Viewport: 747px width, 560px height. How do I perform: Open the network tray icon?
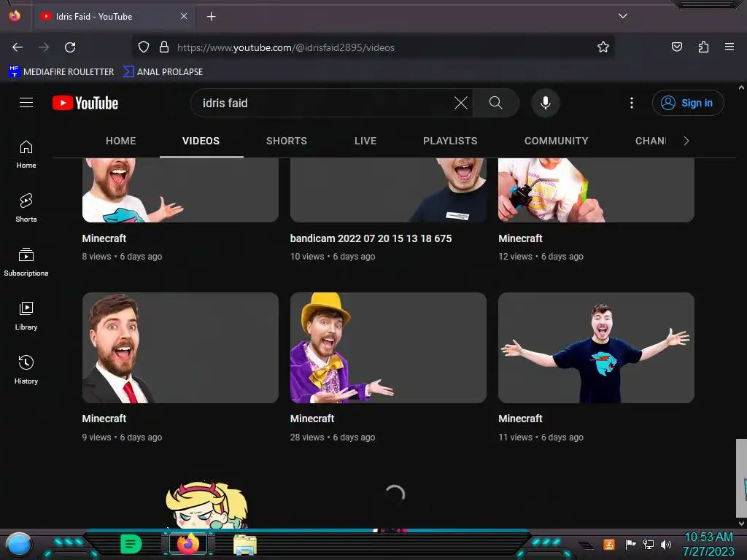coord(649,544)
